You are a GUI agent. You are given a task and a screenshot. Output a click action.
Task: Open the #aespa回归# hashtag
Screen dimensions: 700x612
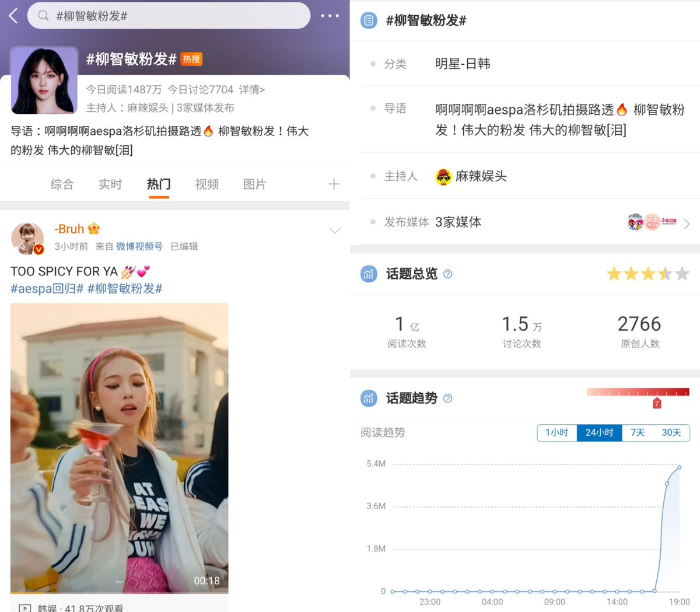click(x=47, y=288)
